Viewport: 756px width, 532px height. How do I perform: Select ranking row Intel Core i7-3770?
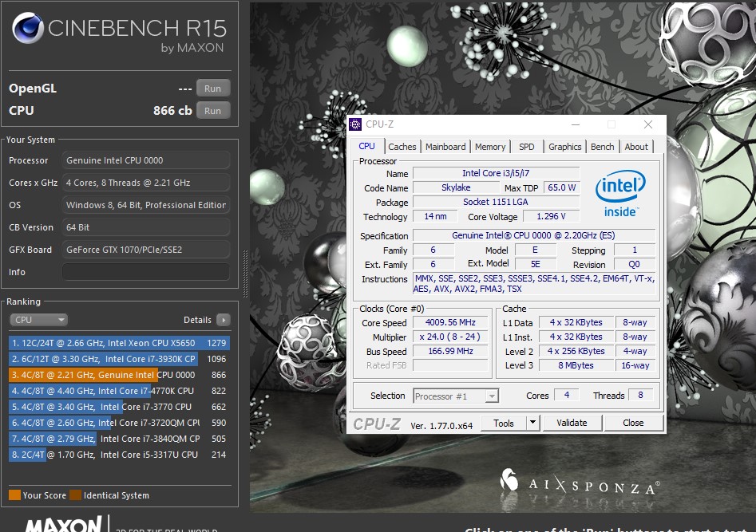tap(119, 406)
